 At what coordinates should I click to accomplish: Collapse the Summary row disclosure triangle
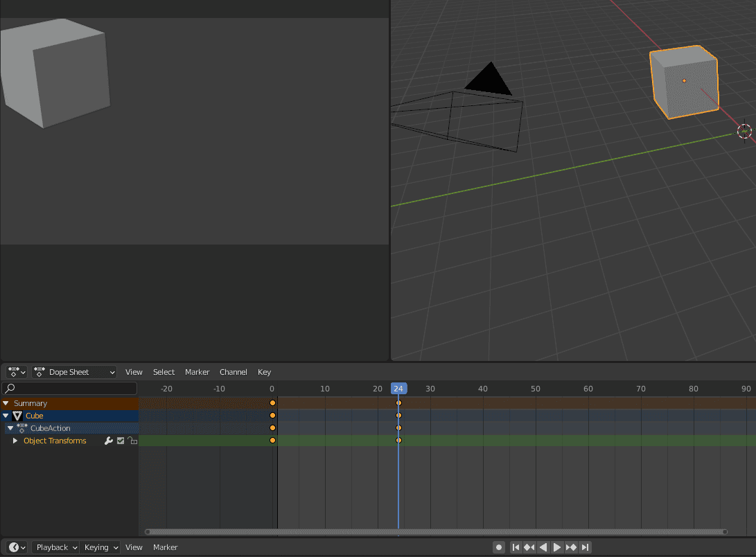tap(6, 403)
